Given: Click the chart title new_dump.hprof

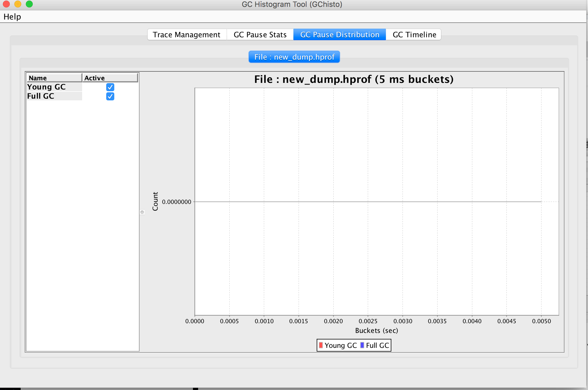Looking at the screenshot, I should pyautogui.click(x=354, y=79).
